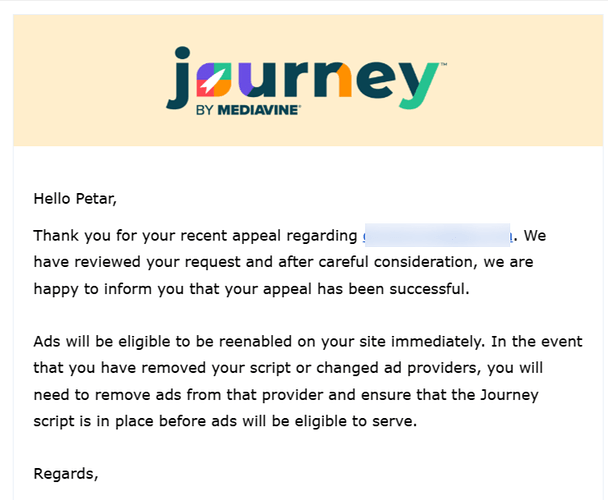Click the letter j of Journey logo

pos(179,78)
